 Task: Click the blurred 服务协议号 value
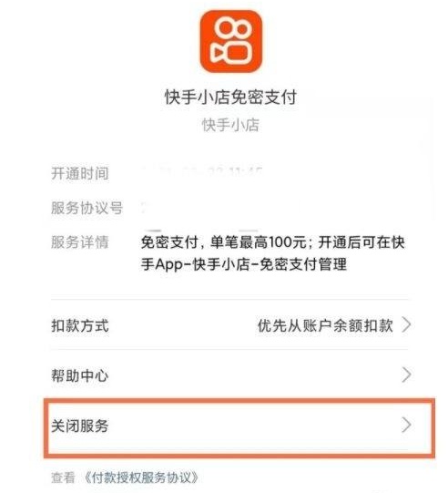[220, 208]
